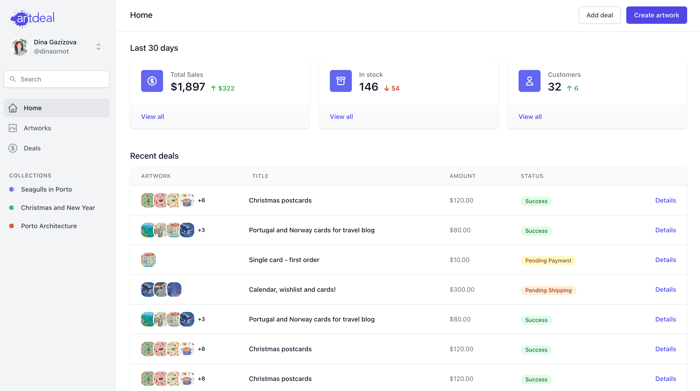Click the Artworks picture icon
Viewport: 700px width, 391px height.
pos(13,128)
